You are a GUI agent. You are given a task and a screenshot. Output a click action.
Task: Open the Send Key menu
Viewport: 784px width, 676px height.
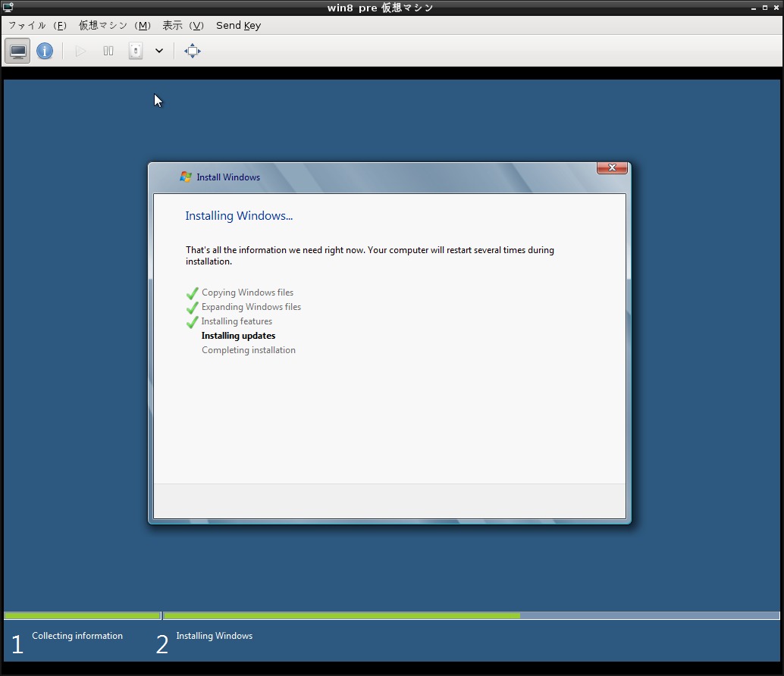239,26
